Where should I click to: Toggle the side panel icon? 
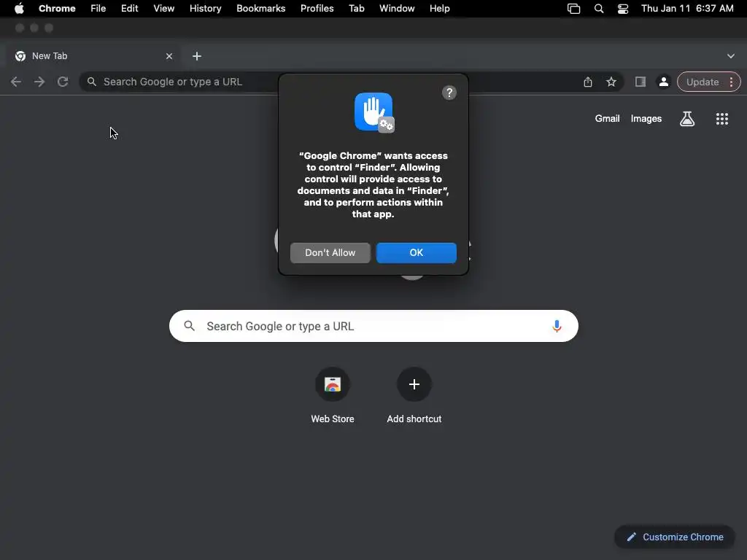(x=640, y=82)
